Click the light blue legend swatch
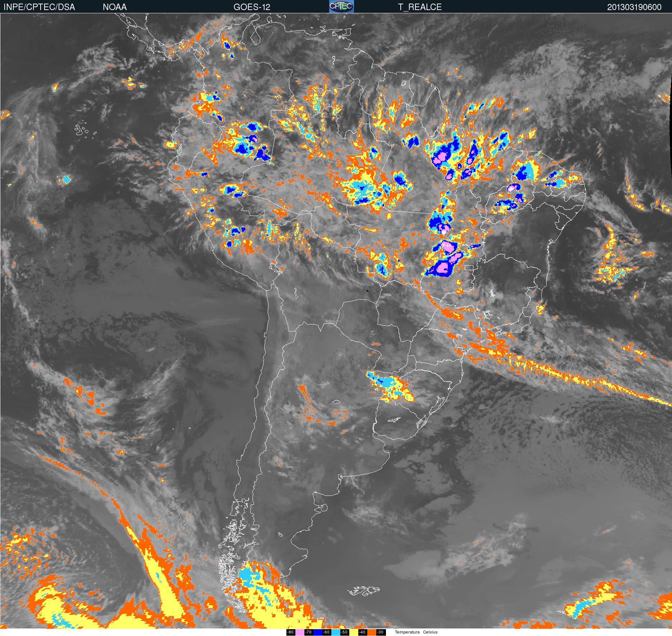 coord(336,632)
